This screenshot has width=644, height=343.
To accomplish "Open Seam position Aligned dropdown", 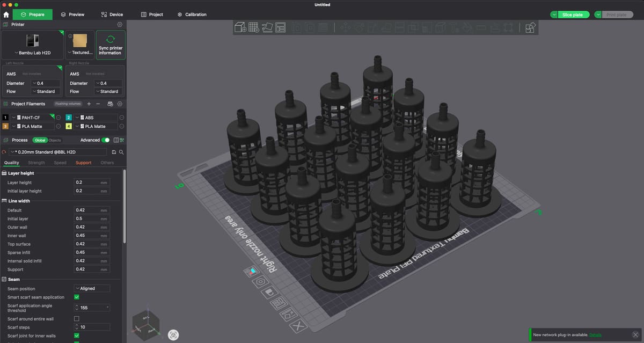I will tap(92, 288).
